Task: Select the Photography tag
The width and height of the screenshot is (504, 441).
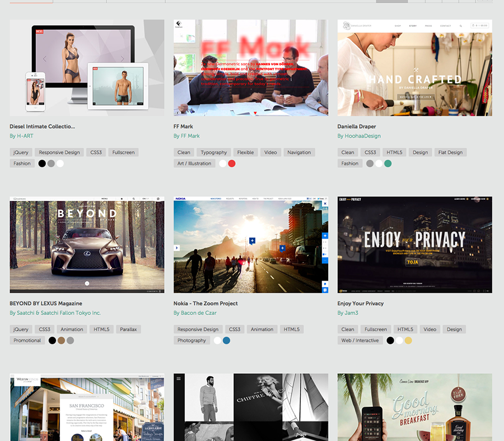Action: point(192,340)
